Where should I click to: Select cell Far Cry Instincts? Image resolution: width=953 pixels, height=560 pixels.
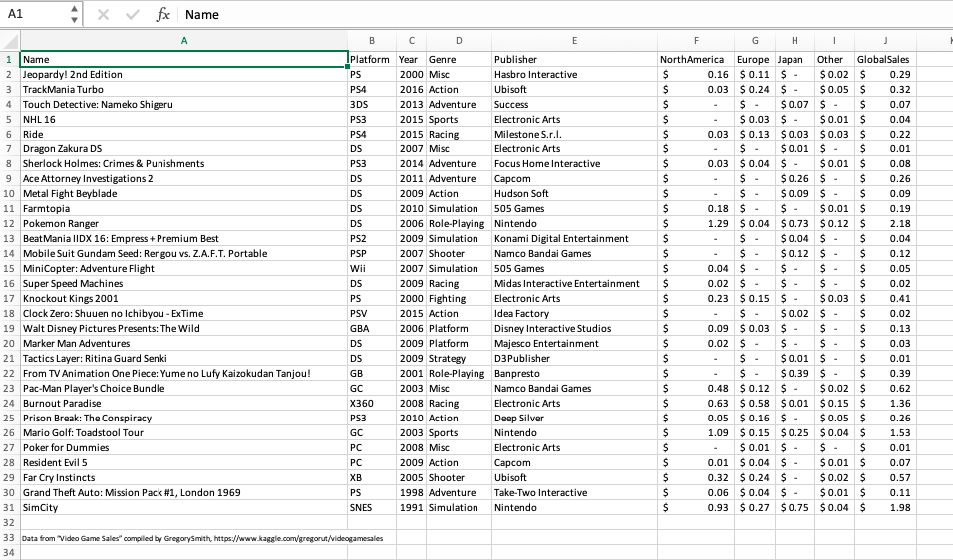pos(184,478)
